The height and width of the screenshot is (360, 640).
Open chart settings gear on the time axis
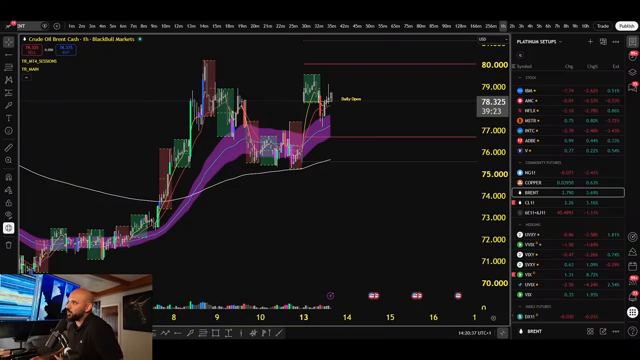[493, 318]
